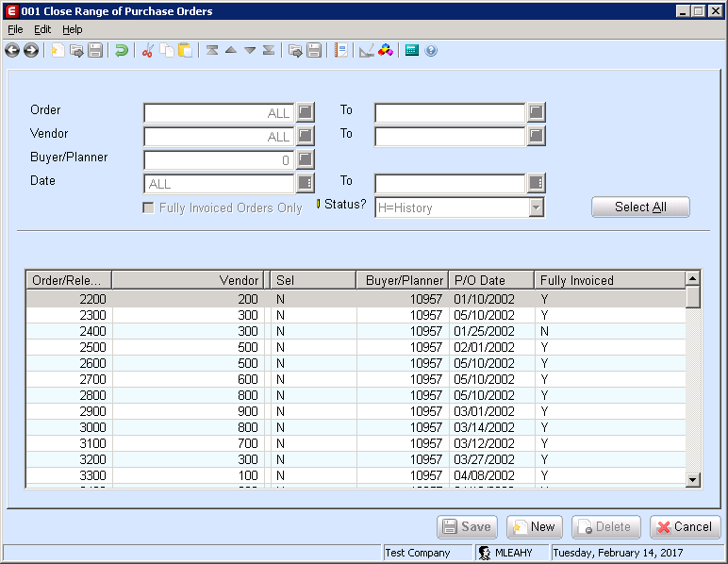The height and width of the screenshot is (564, 728).
Task: Open lookup button beside Order To field
Action: [x=536, y=112]
